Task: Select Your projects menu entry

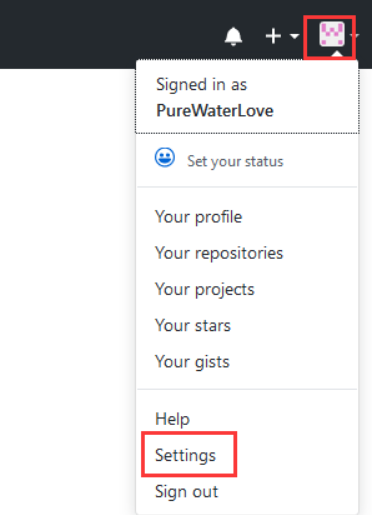Action: click(x=205, y=289)
